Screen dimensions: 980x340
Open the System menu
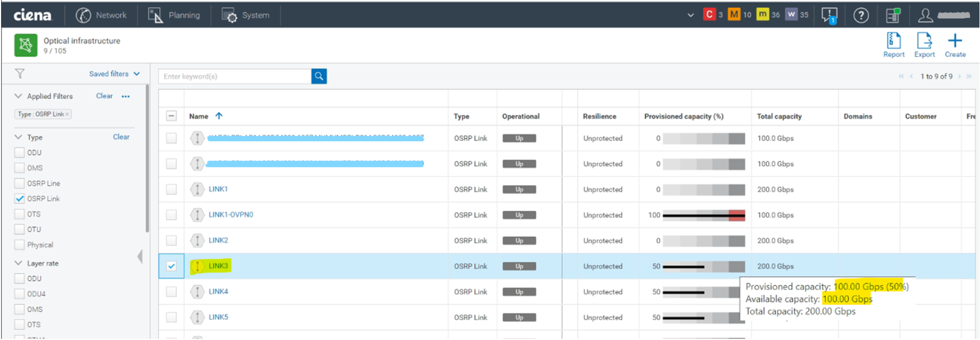tap(246, 15)
